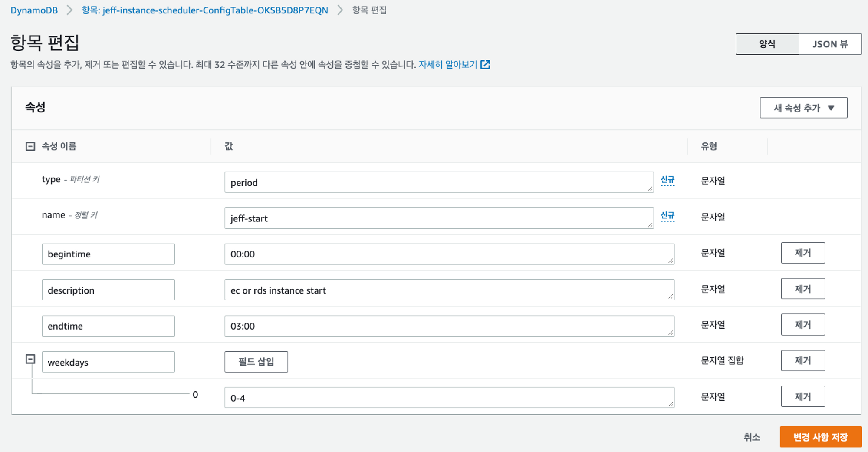Edit the begintime attribute name field
868x452 pixels.
click(x=108, y=254)
